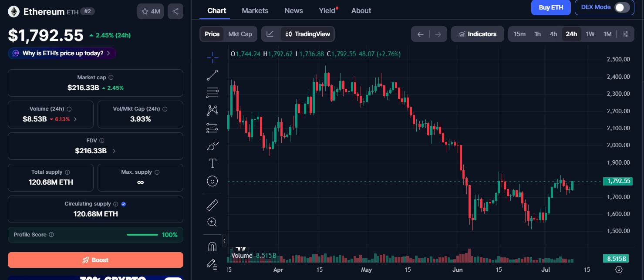
Task: Open the Markets tab
Action: (255, 10)
